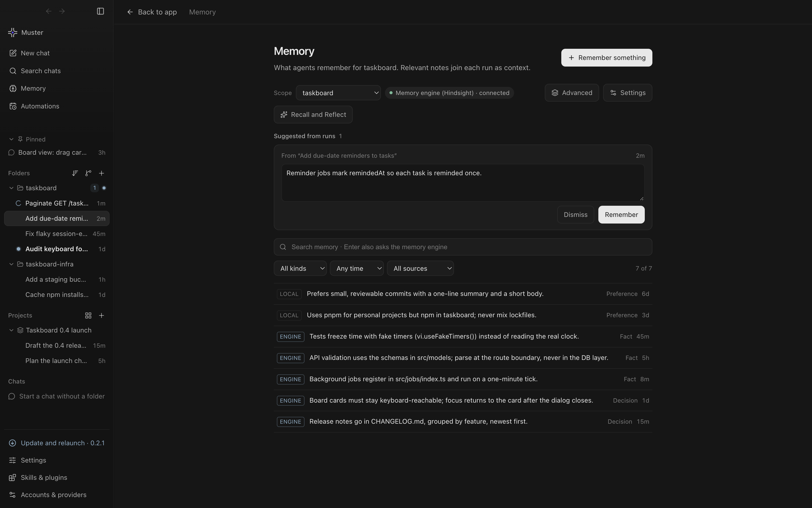Add a new project with plus icon
The width and height of the screenshot is (812, 508).
coord(101,315)
